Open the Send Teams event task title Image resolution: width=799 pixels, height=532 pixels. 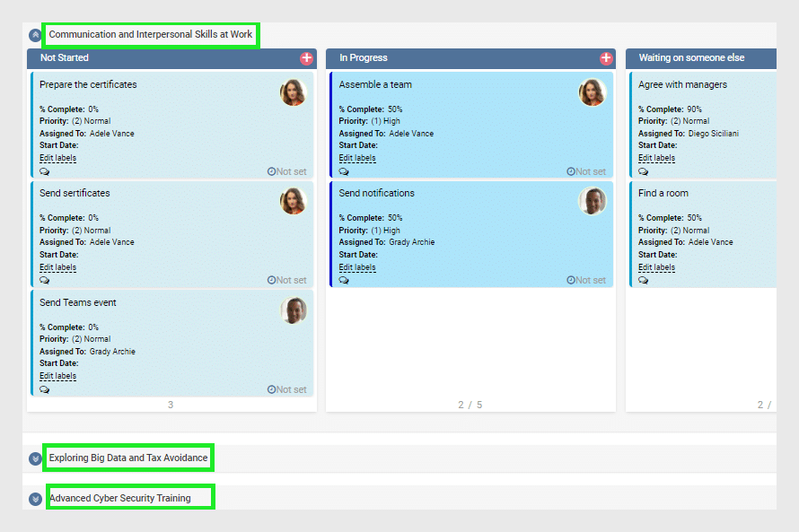click(77, 302)
